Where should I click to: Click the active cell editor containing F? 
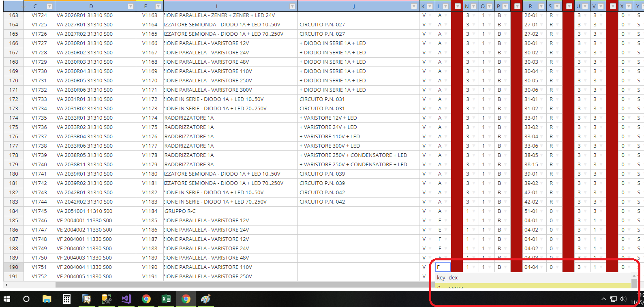point(443,267)
